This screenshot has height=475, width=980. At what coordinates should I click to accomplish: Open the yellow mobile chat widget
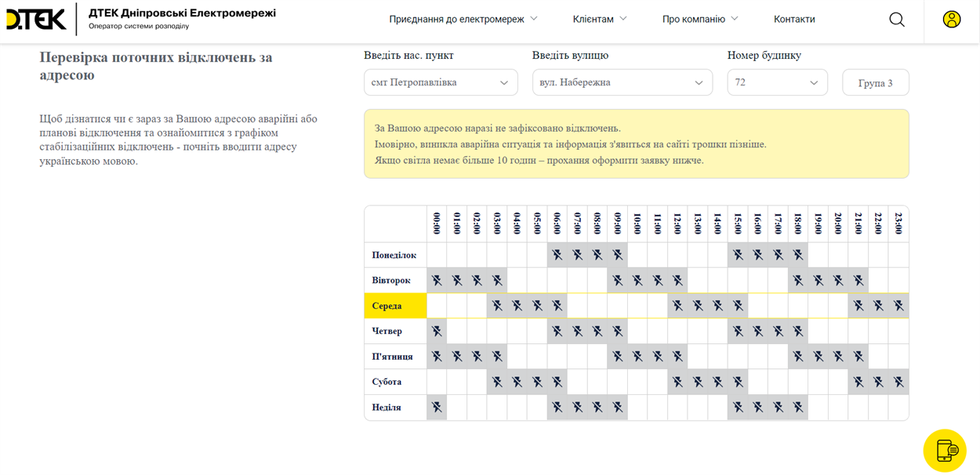pos(945,451)
